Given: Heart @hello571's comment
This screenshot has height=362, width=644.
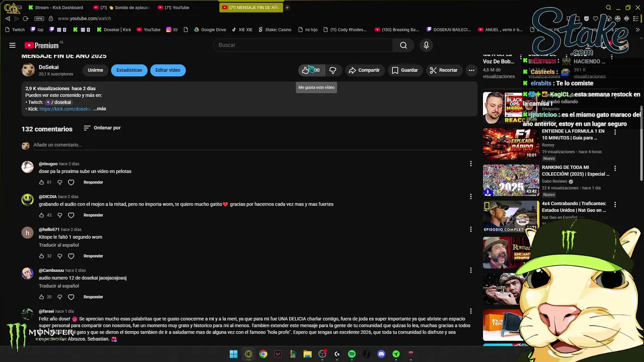Looking at the screenshot, I should 71,256.
